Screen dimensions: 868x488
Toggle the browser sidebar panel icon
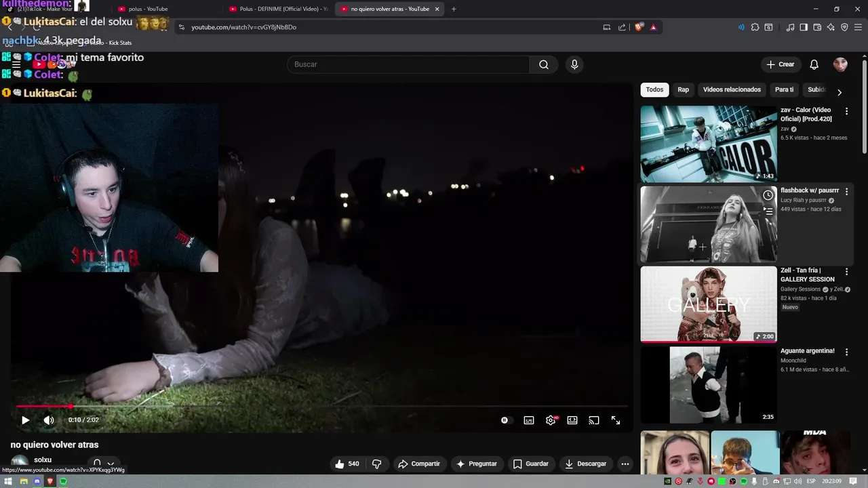804,27
